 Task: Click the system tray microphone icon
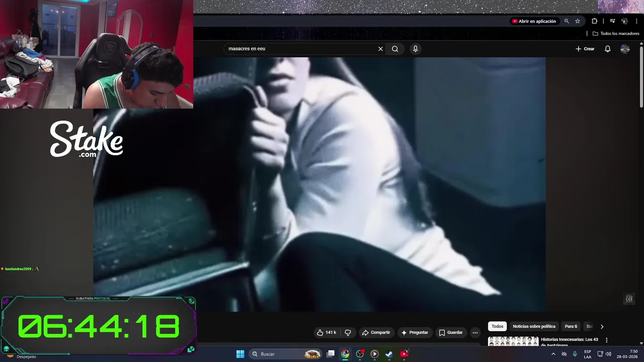[x=575, y=354]
